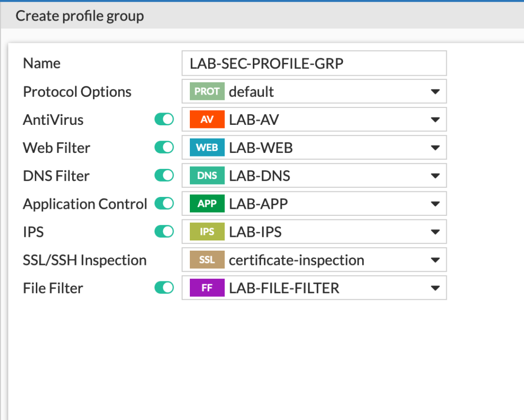
Task: Click the teal DNS profile badge
Action: tap(207, 175)
